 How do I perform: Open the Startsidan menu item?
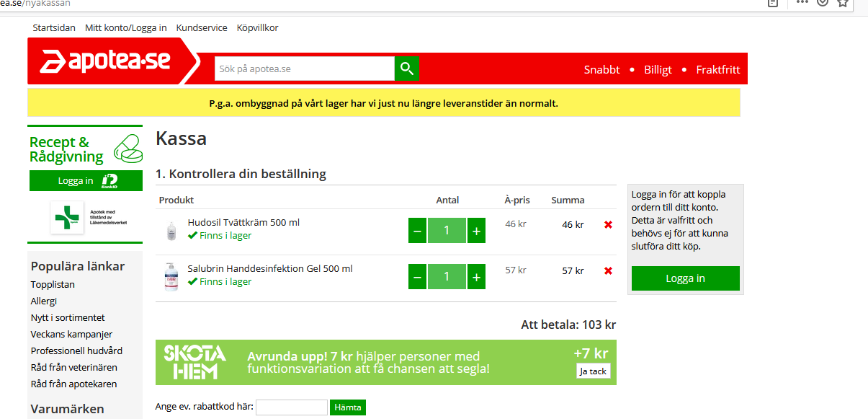[53, 27]
